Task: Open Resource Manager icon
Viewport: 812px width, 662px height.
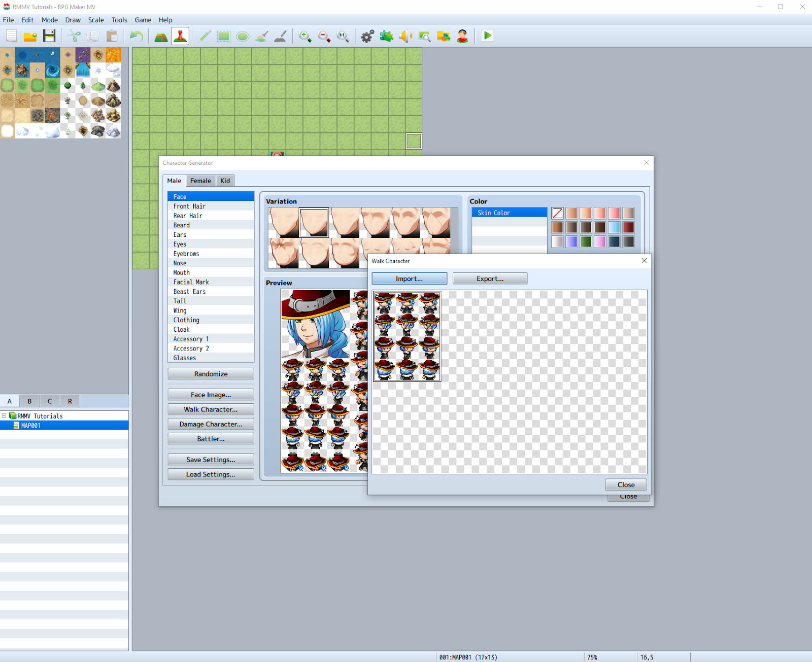Action: pos(443,36)
